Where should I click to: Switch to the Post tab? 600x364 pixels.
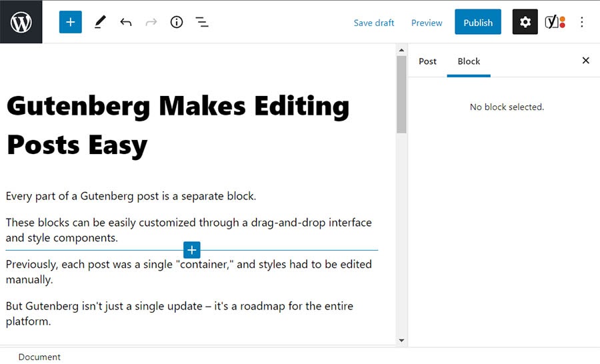click(x=427, y=61)
